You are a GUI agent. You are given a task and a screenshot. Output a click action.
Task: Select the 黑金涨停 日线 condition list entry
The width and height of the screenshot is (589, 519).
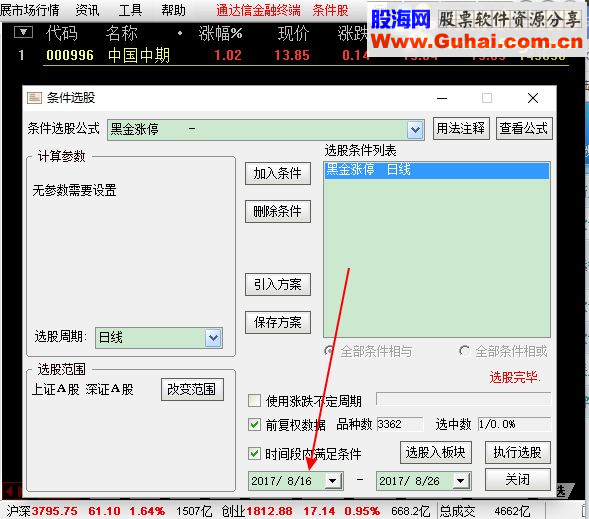(436, 170)
